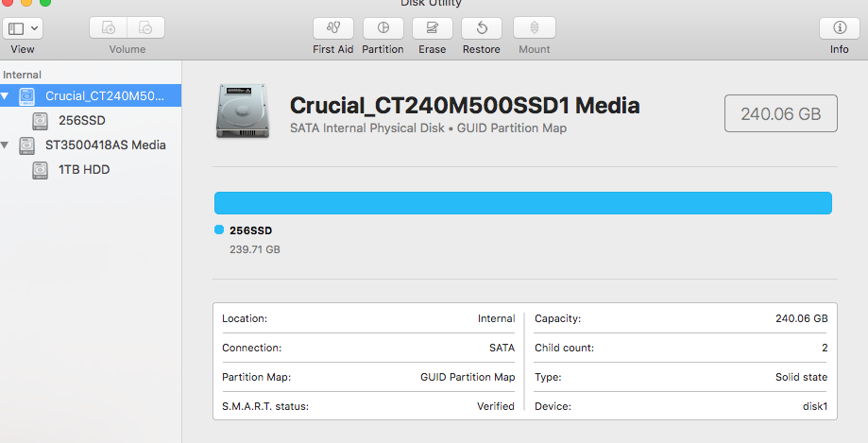Viewport: 868px width, 443px height.
Task: Click the large hard drive image
Action: (243, 111)
